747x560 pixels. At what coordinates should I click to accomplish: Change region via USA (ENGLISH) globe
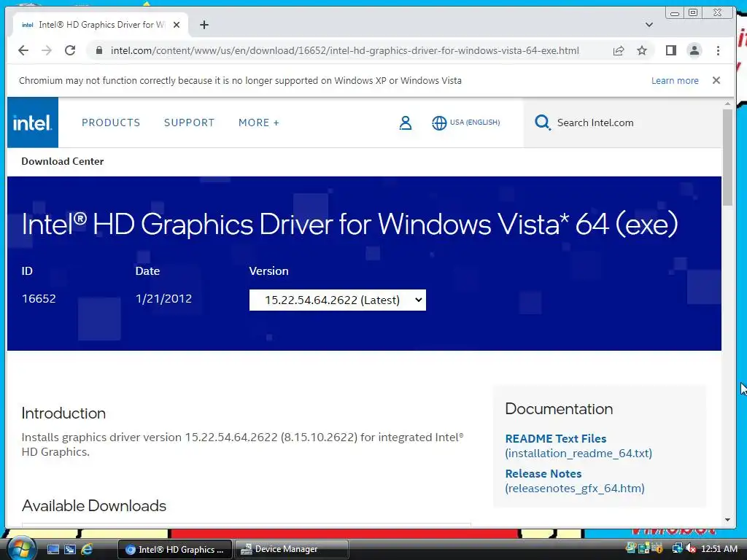click(465, 122)
